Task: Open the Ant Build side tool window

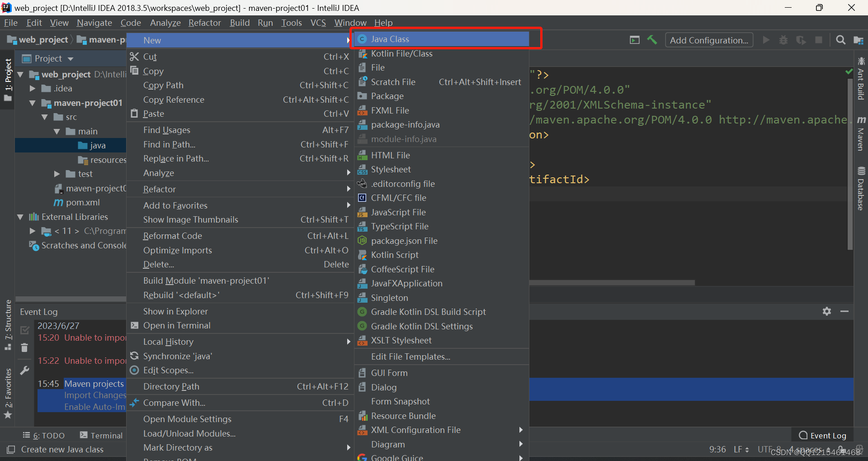Action: pyautogui.click(x=861, y=78)
